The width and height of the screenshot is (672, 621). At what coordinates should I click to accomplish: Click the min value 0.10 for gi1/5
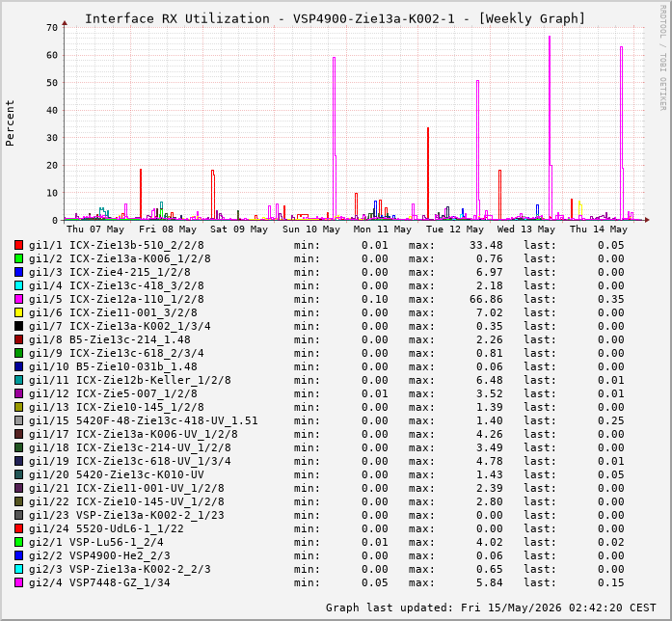click(x=375, y=299)
